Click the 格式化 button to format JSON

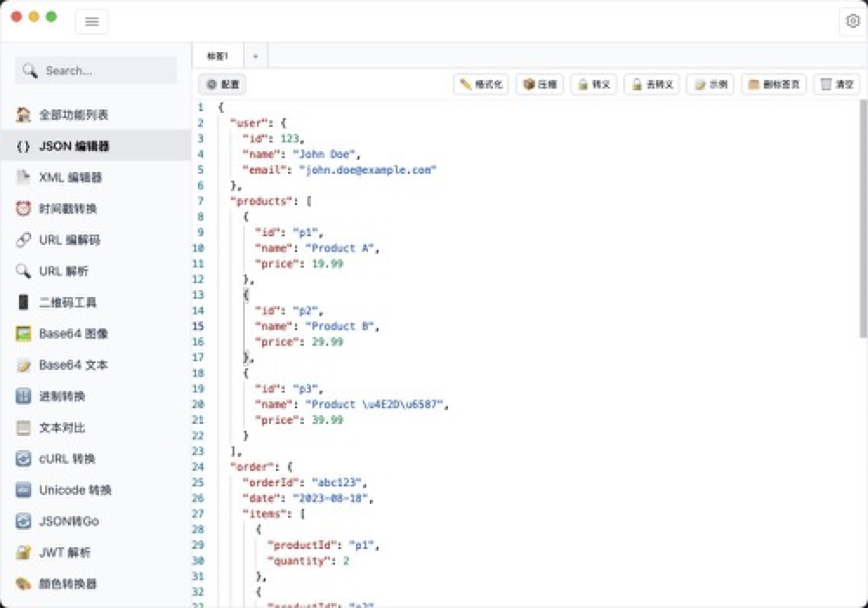point(480,84)
